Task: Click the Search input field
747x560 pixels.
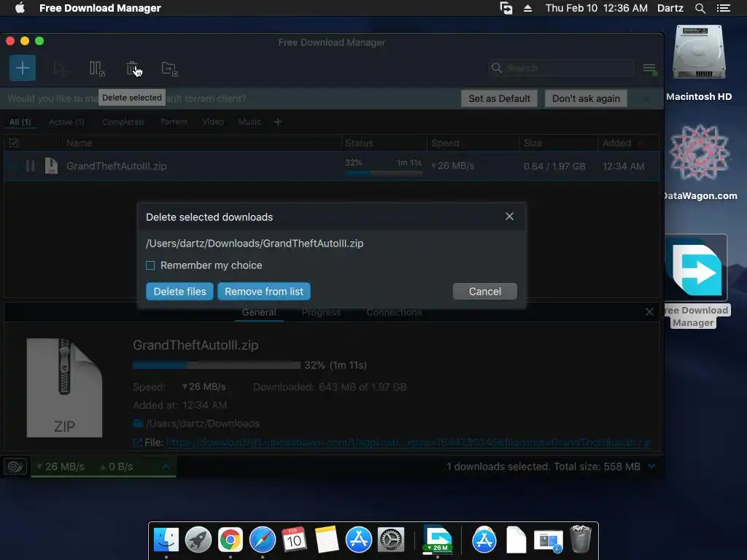Action: pyautogui.click(x=561, y=68)
